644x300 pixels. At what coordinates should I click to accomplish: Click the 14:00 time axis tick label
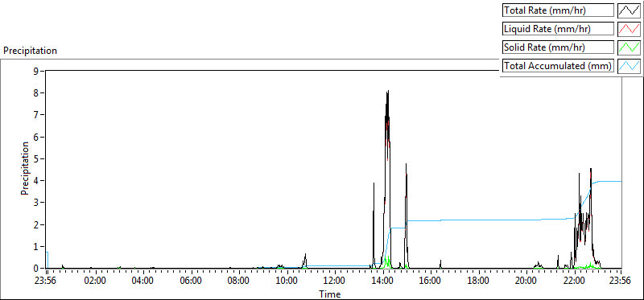(x=383, y=282)
